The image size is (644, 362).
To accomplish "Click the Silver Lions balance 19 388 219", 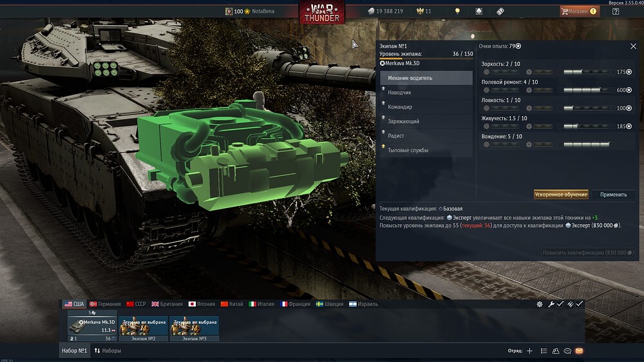I will click(x=385, y=12).
